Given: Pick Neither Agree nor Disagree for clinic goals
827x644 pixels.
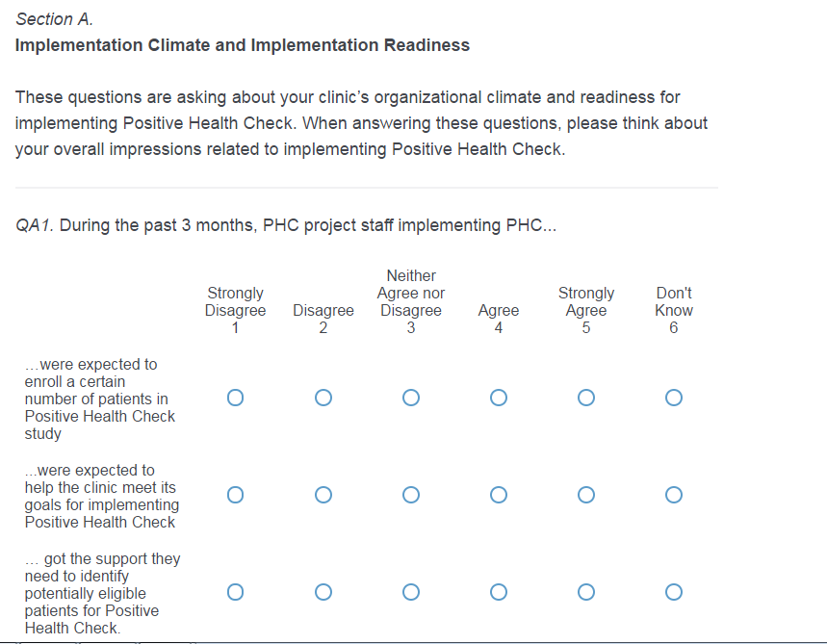Looking at the screenshot, I should coord(411,495).
